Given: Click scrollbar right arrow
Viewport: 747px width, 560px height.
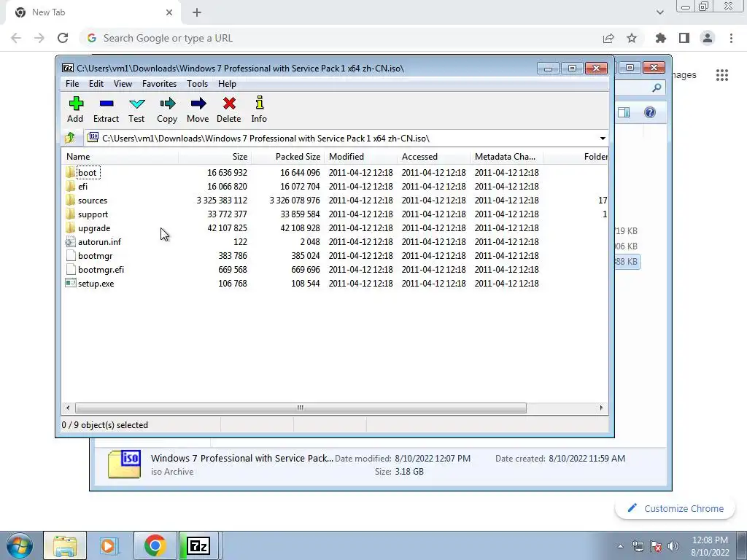Looking at the screenshot, I should pyautogui.click(x=601, y=408).
